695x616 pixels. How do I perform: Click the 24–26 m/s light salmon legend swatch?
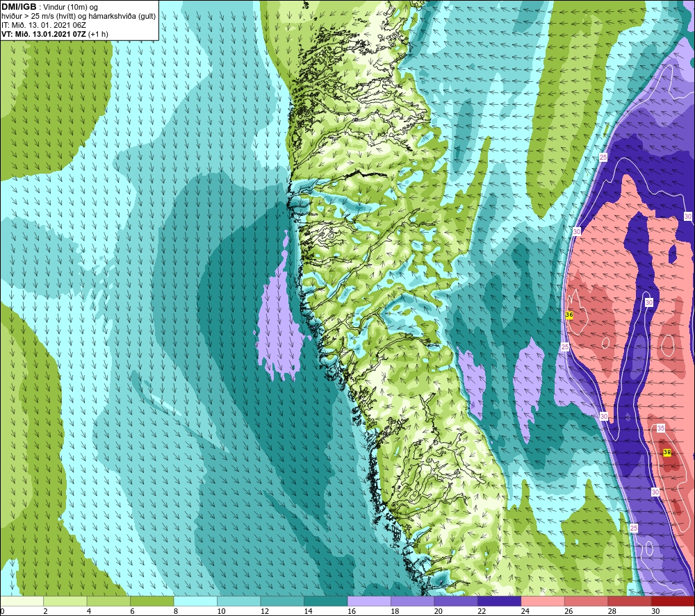pos(543,601)
